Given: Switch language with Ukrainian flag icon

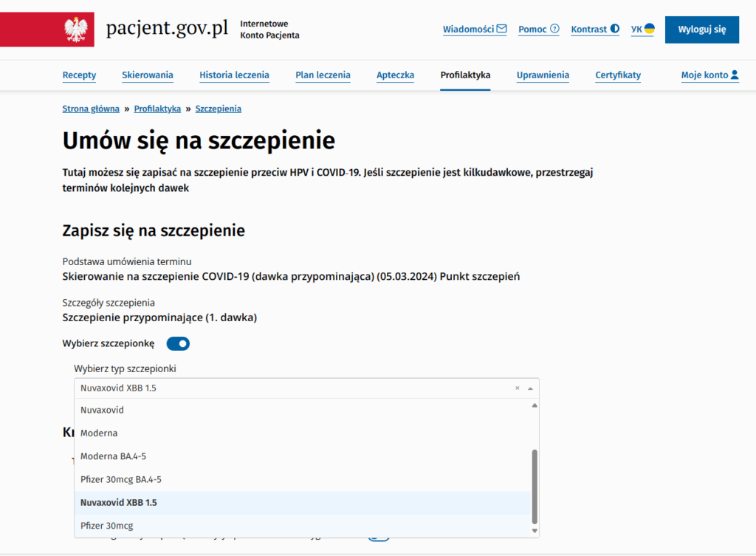Looking at the screenshot, I should 649,30.
